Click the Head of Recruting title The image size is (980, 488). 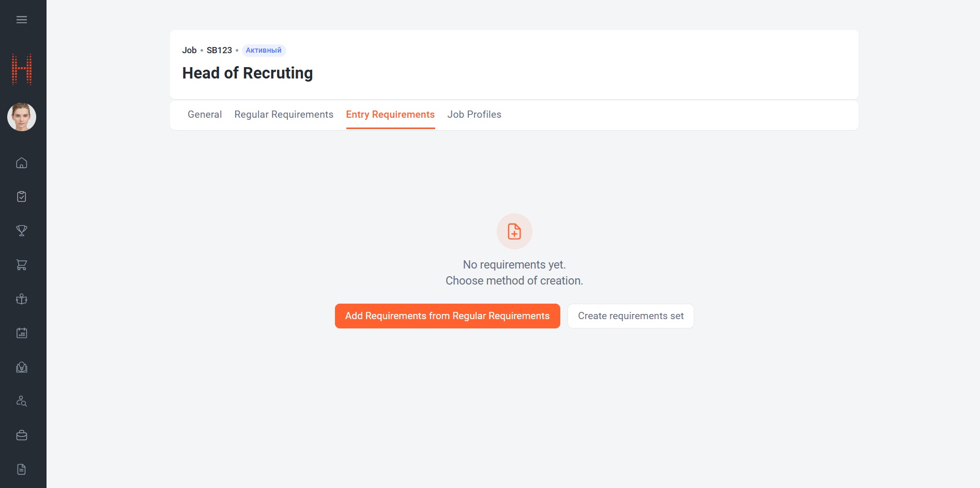pyautogui.click(x=248, y=73)
